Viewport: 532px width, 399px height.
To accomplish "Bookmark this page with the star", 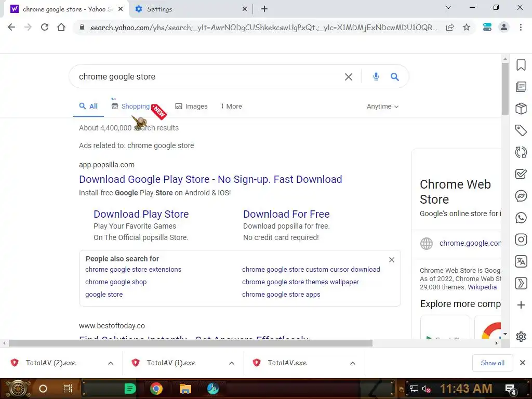I will 467,27.
